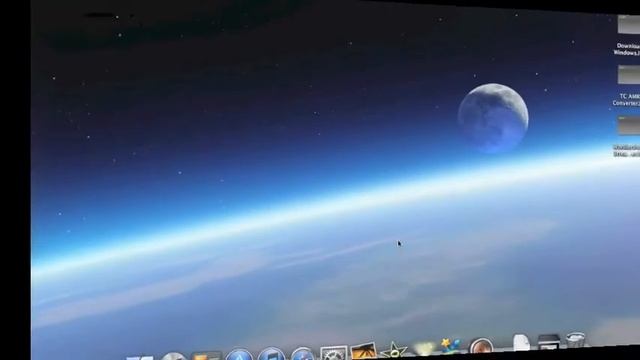Launch iTunes music note icon in dock
The height and width of the screenshot is (360, 640).
271,353
